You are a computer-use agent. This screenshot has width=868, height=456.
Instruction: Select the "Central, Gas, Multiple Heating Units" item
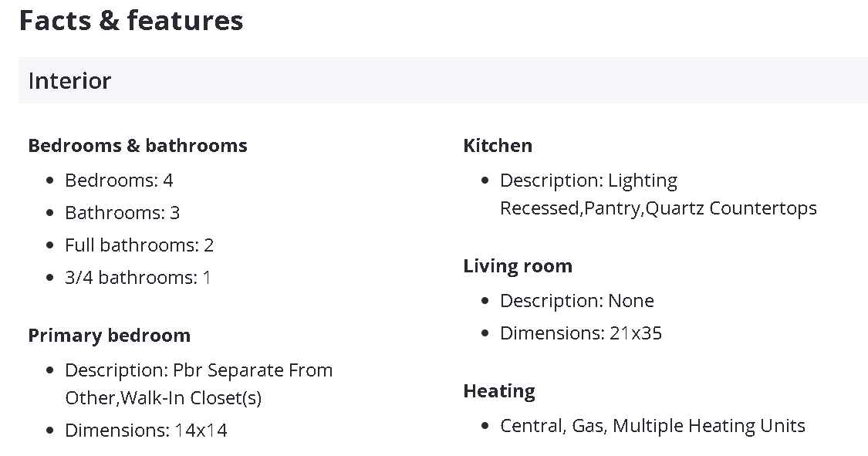652,426
